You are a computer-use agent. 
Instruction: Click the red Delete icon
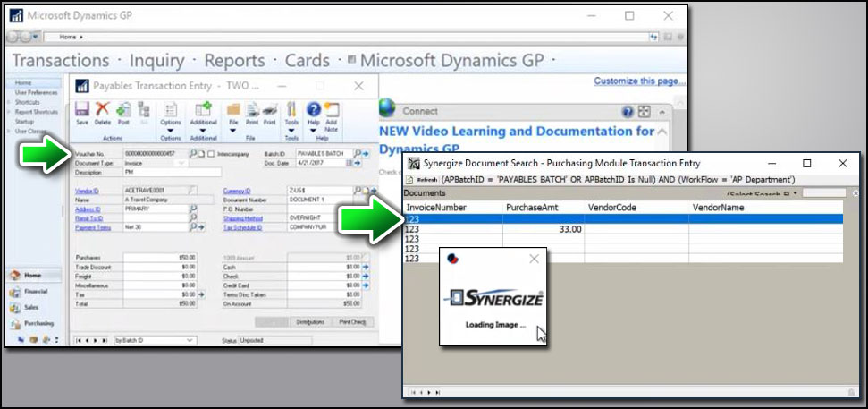click(103, 113)
